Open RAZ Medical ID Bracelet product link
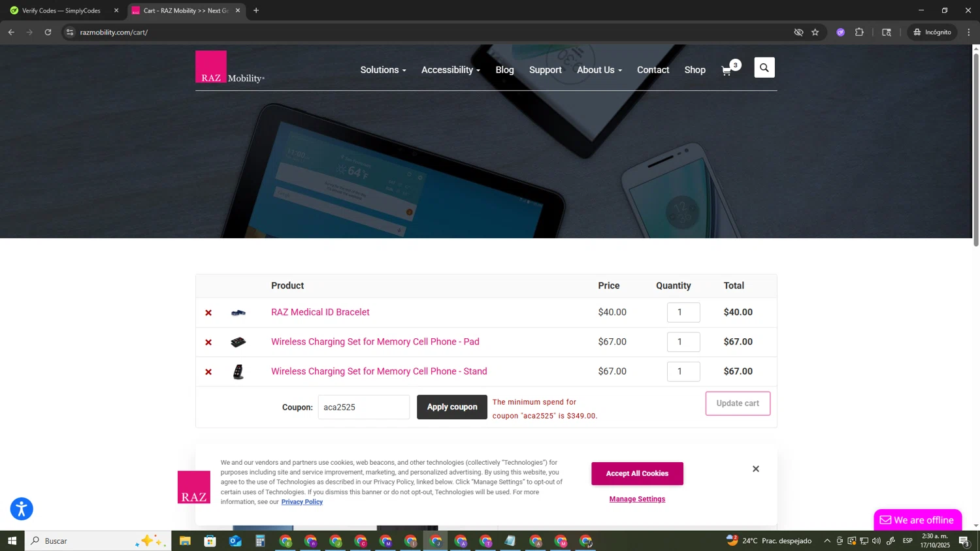Image resolution: width=980 pixels, height=551 pixels. tap(320, 312)
